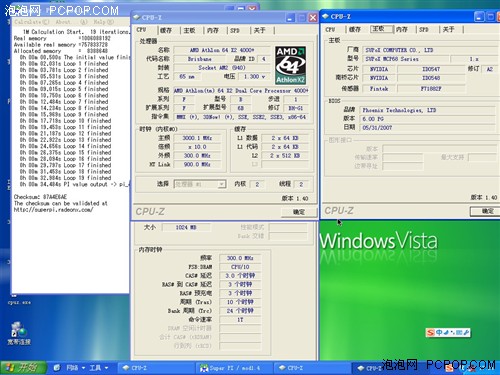This screenshot has width=500, height=375.
Task: Click the title bar icon of the center CPU-Z window
Action: pyautogui.click(x=136, y=17)
